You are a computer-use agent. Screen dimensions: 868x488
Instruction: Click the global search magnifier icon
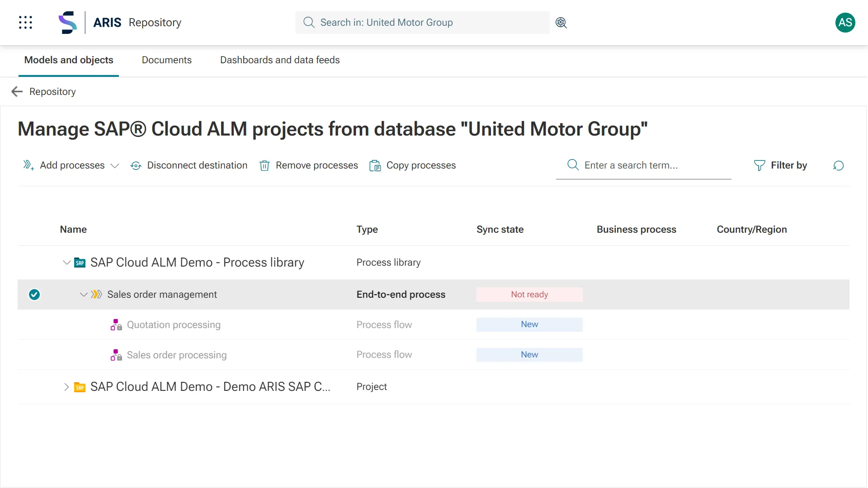click(309, 23)
